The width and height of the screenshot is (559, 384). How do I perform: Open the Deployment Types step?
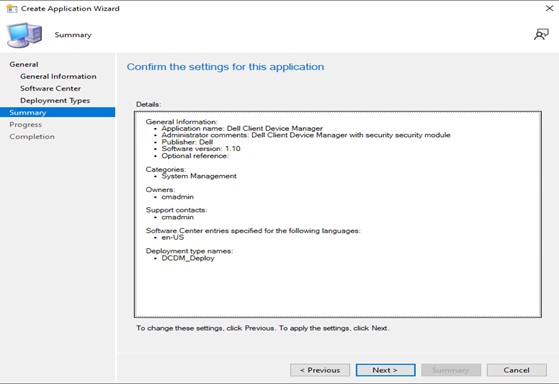click(x=55, y=101)
